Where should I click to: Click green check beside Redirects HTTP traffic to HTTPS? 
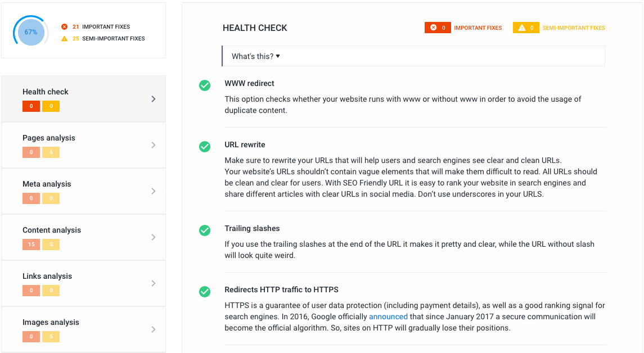click(x=205, y=292)
